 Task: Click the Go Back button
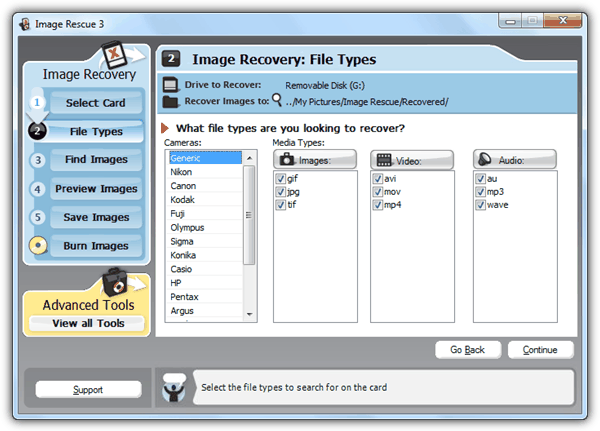pyautogui.click(x=468, y=350)
